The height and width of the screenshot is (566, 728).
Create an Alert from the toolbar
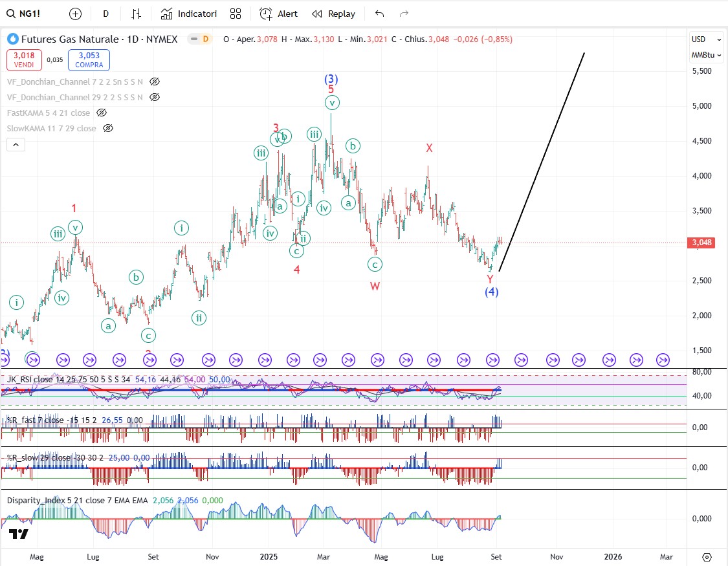[x=279, y=14]
